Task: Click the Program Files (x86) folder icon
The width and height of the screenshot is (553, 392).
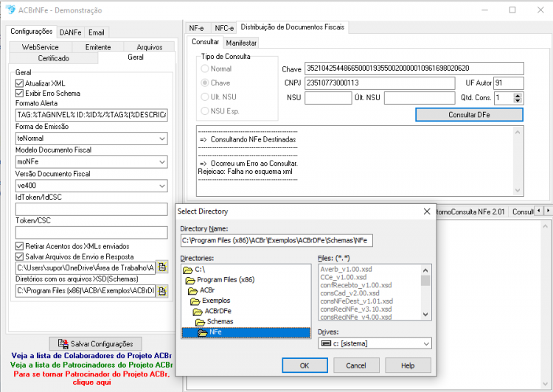Action: (190, 280)
